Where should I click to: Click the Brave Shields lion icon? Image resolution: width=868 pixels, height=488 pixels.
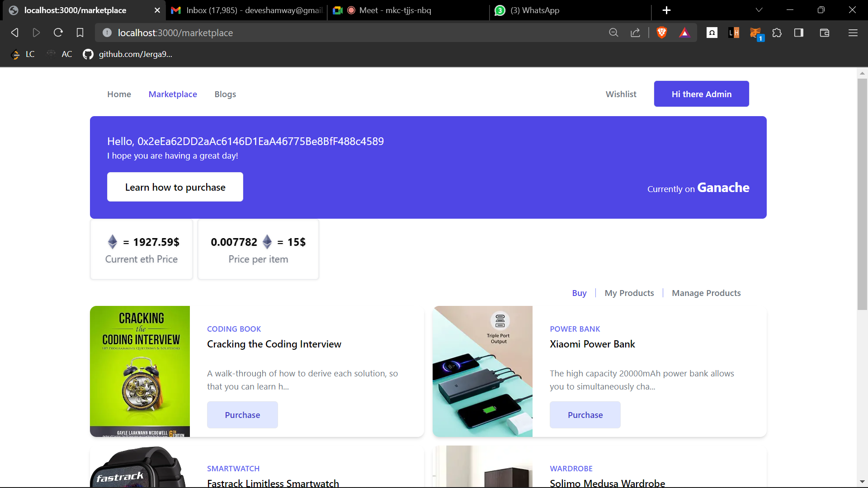point(661,33)
